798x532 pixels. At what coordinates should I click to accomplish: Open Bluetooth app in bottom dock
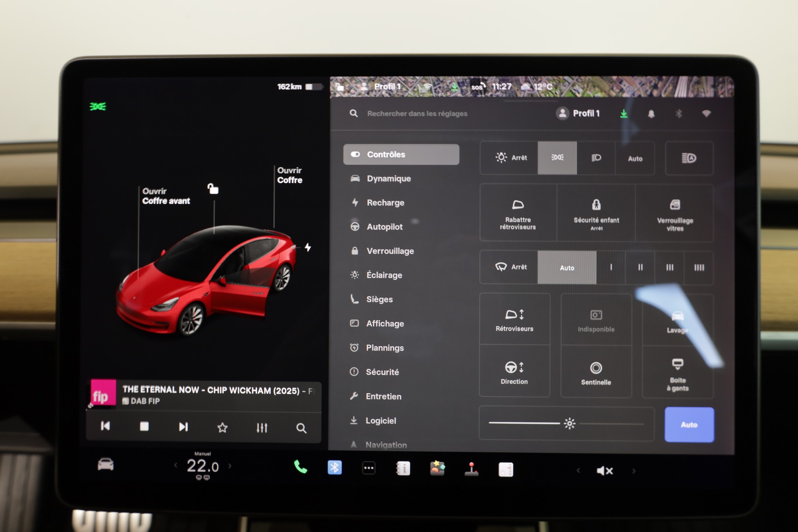click(x=334, y=468)
